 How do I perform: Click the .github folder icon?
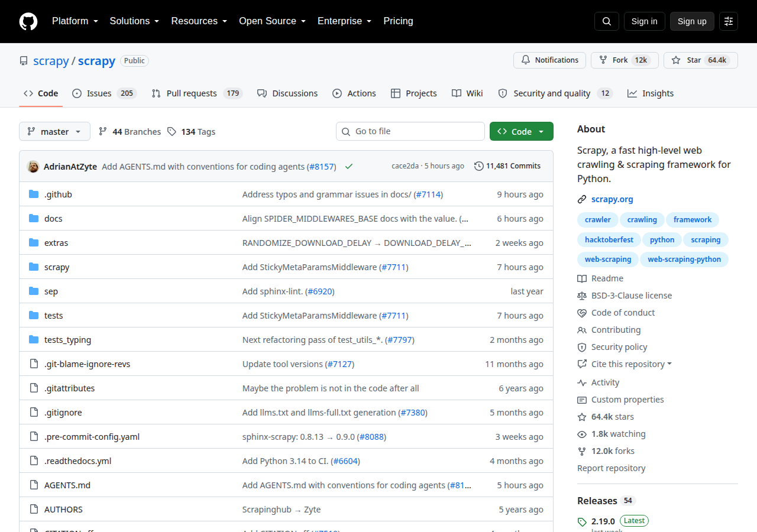point(34,194)
